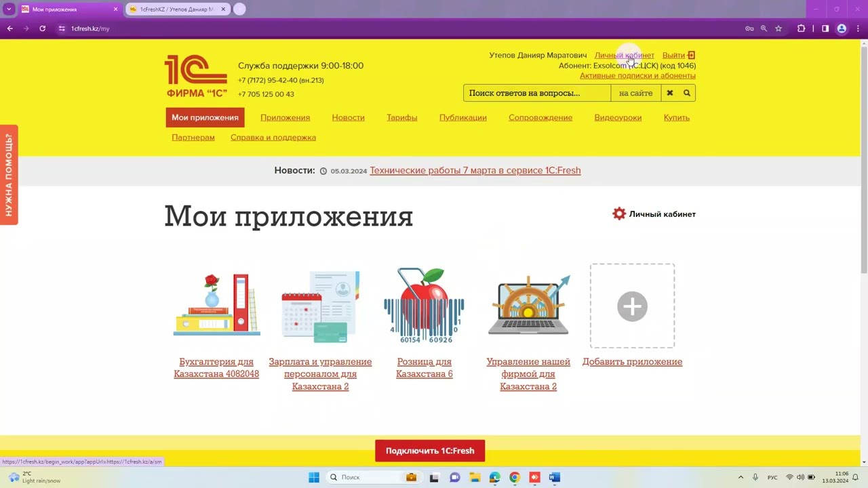Screen dimensions: 868x488
Task: Open the Зарплата и управление персоналом app icon
Action: point(320,306)
